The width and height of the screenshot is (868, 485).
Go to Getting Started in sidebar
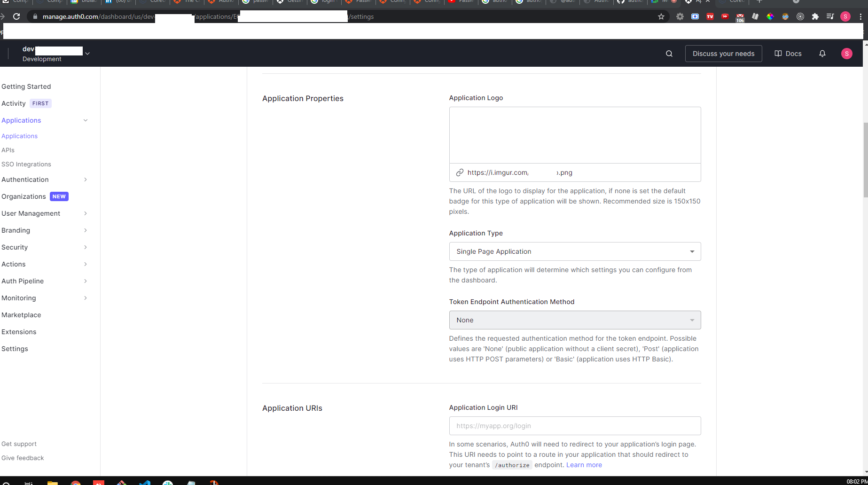pos(26,86)
